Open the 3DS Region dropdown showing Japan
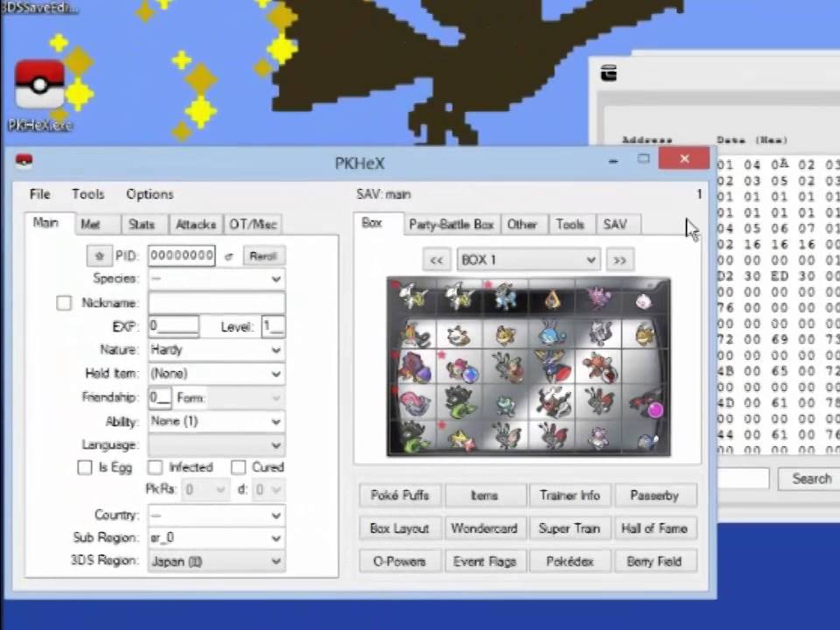 (x=216, y=561)
